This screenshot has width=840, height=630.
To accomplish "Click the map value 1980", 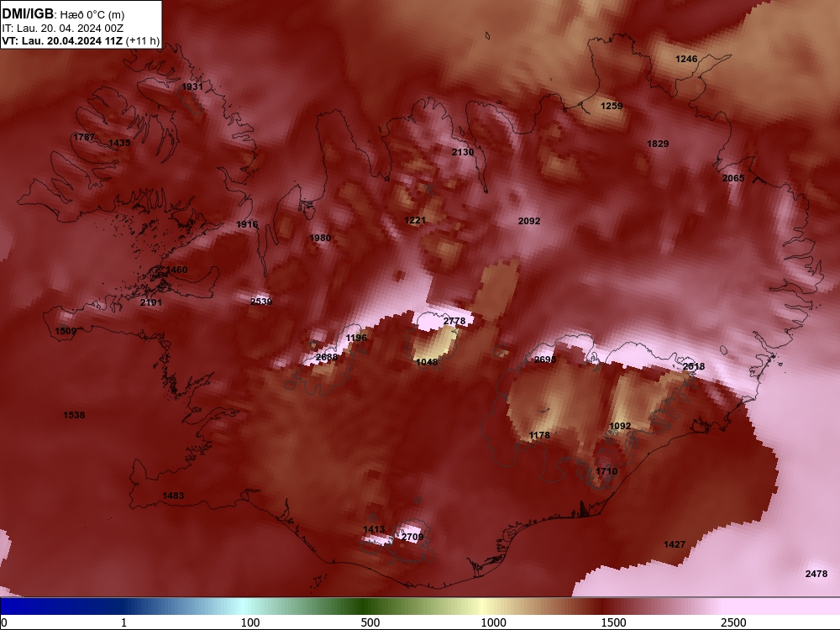I will [320, 238].
